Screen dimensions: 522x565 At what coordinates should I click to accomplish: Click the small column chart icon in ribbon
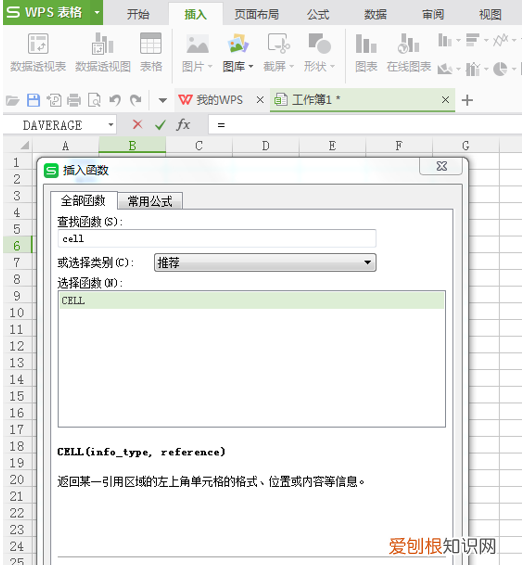[445, 40]
